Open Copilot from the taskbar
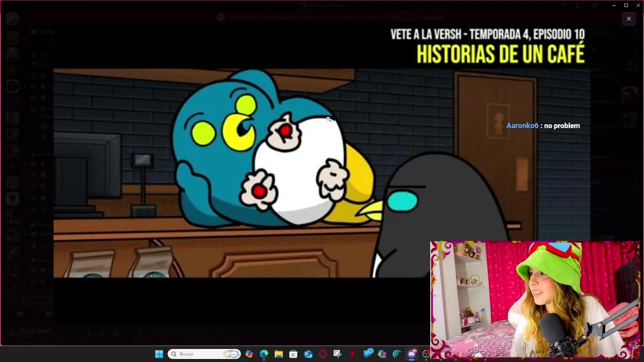This screenshot has height=362, width=644. (249, 354)
